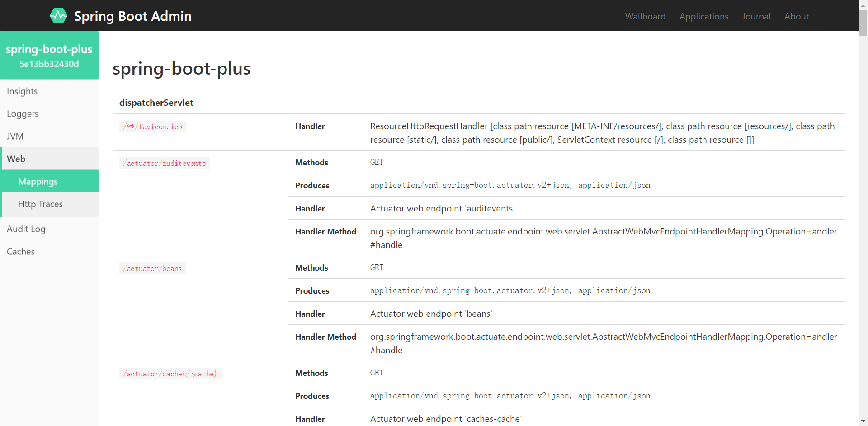This screenshot has width=868, height=426.
Task: Click the Handler Method label in the beans row
Action: click(x=325, y=337)
